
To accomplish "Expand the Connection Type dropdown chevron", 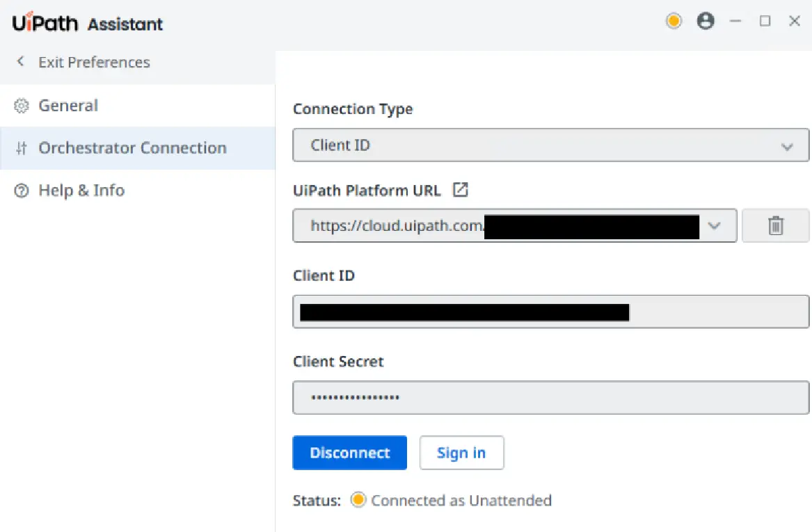I will click(787, 147).
